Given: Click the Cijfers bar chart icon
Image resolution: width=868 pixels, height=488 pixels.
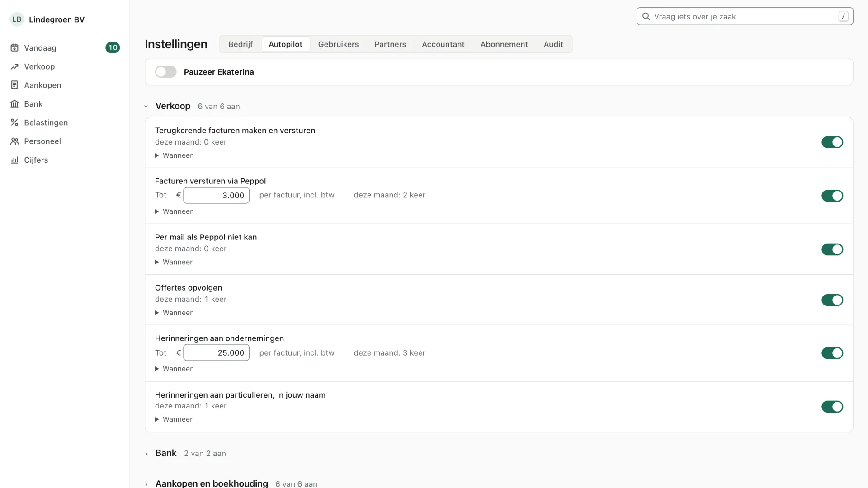Looking at the screenshot, I should click(14, 160).
